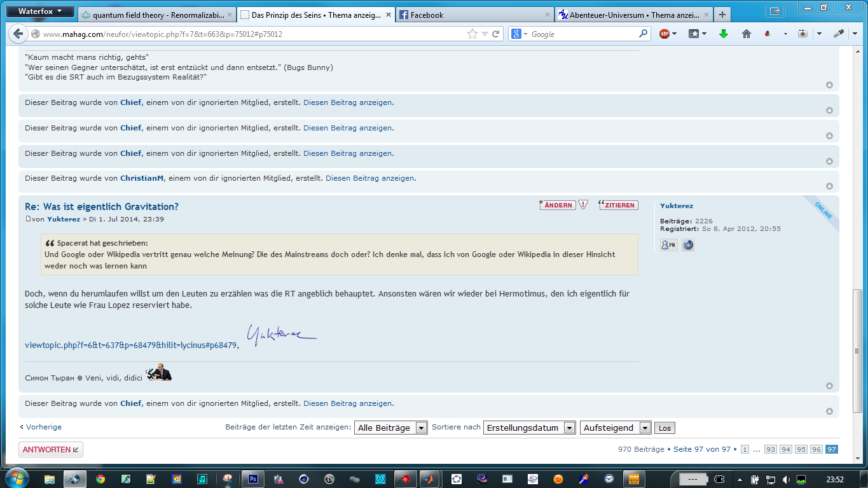Viewport: 868px width, 488px height.
Task: Bookmark this page with star icon
Action: (472, 34)
